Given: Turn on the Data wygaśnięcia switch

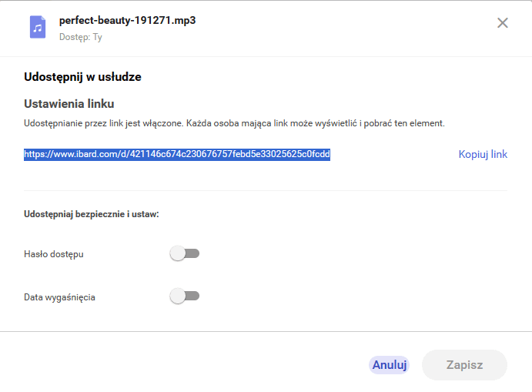Looking at the screenshot, I should point(185,296).
